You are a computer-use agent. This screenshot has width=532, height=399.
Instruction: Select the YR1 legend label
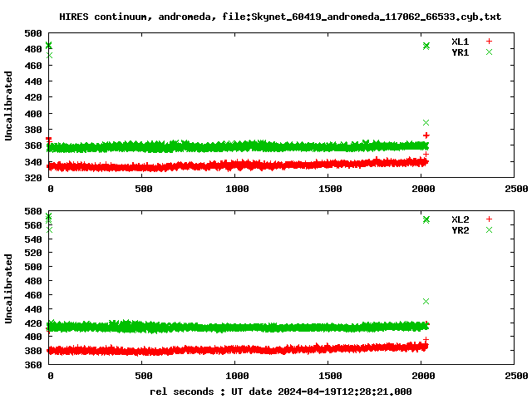[x=460, y=52]
